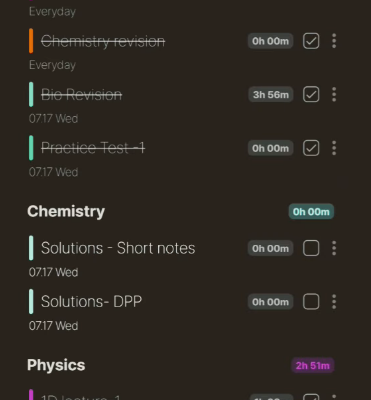Click the 0h 00m timer on Solutions- DPP
This screenshot has height=400, width=371.
tap(270, 302)
